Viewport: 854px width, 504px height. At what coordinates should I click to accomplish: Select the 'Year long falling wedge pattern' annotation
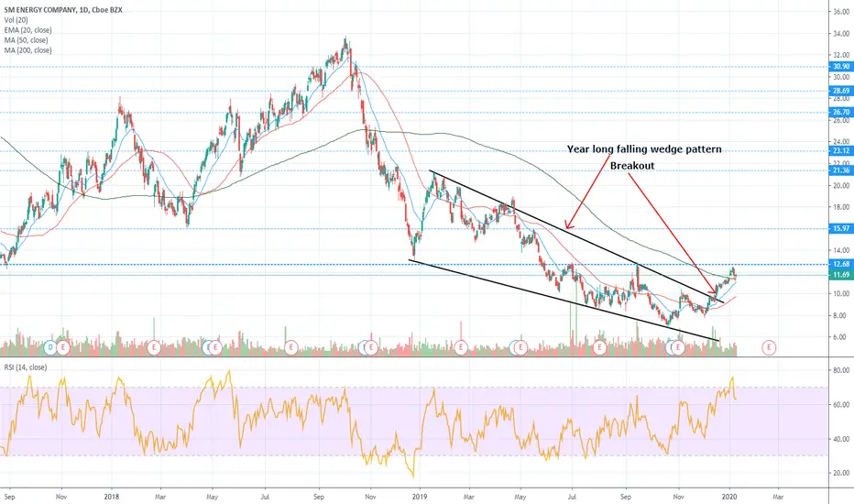(644, 149)
